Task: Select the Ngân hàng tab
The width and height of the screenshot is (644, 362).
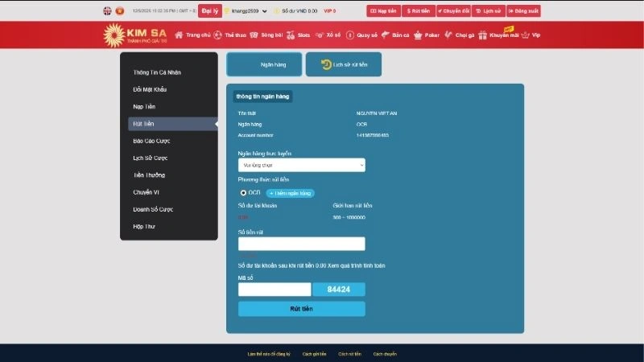Action: click(264, 64)
